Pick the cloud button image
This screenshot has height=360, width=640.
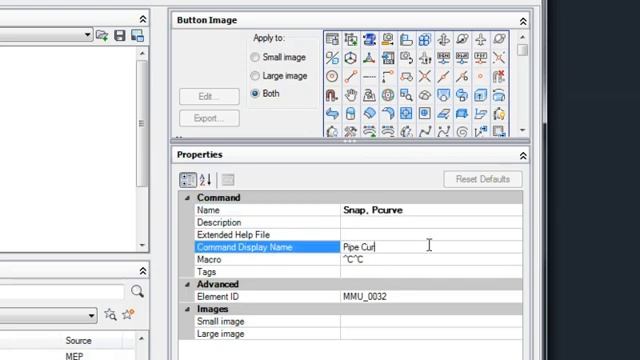point(425,95)
